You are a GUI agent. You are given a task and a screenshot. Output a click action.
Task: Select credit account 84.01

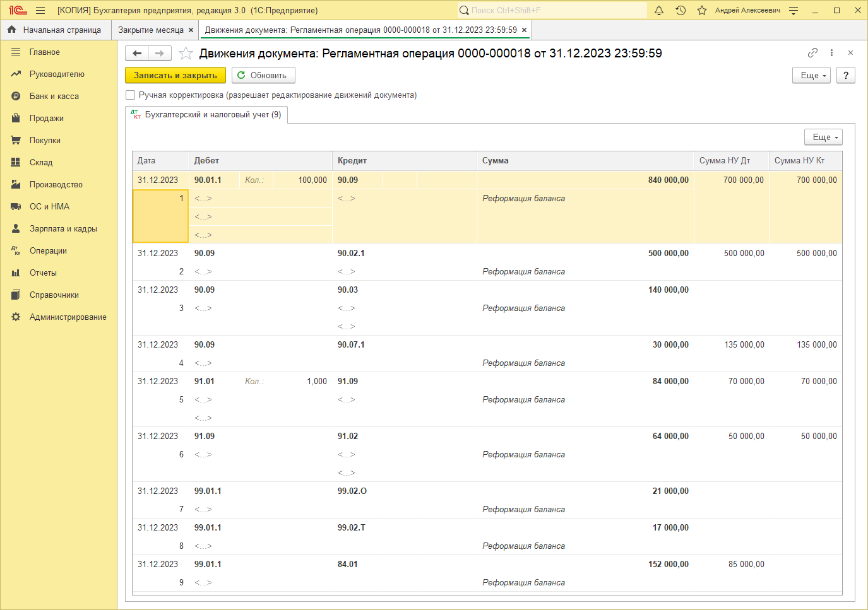tap(348, 565)
